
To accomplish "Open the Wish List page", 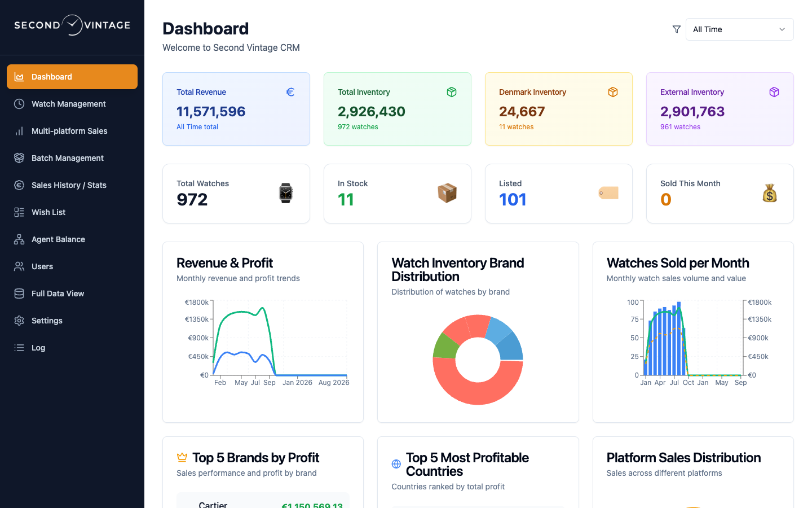I will [x=72, y=212].
